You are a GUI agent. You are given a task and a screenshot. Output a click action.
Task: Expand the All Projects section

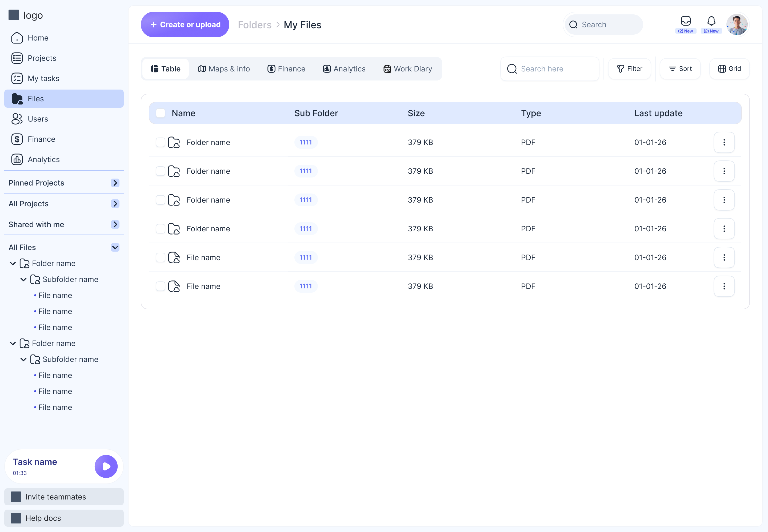(x=115, y=204)
